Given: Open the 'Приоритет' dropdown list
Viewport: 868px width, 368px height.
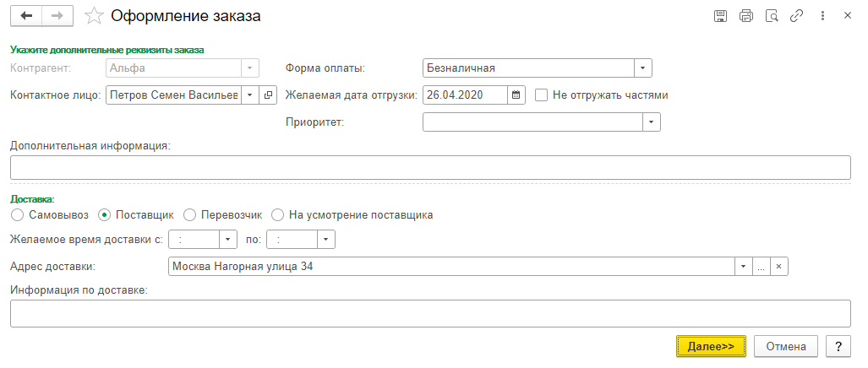Looking at the screenshot, I should [651, 122].
